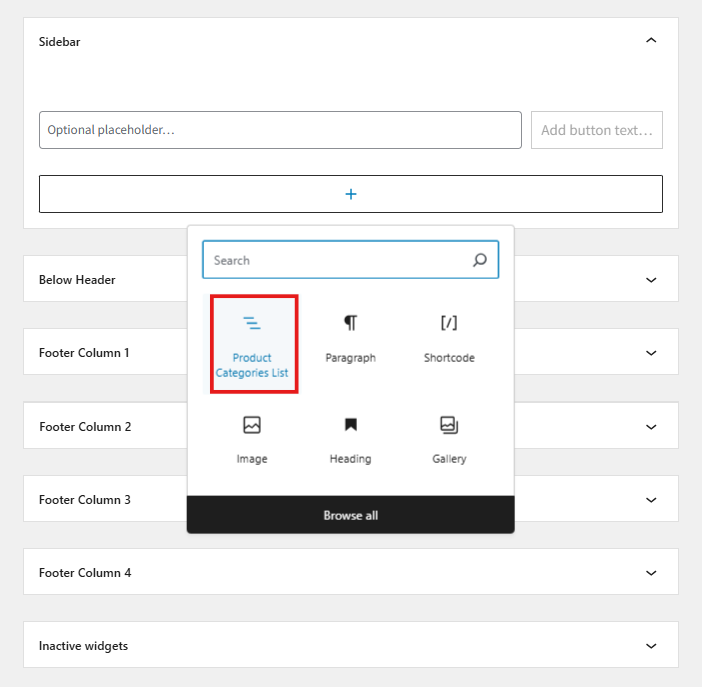Expand the Inactive widgets chevron
Viewport: 702px width, 687px height.
pyautogui.click(x=651, y=646)
